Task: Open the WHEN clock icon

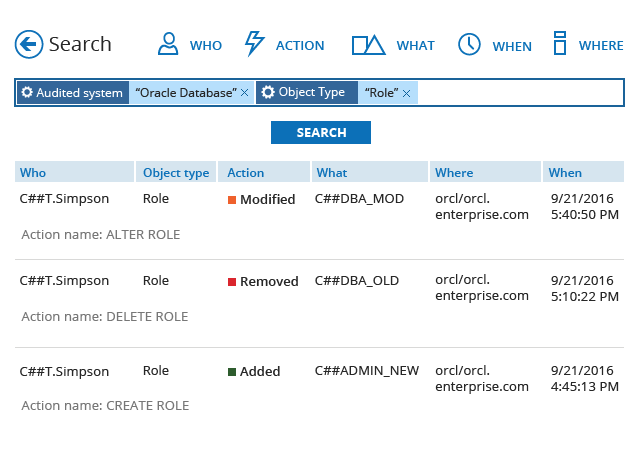Action: pyautogui.click(x=469, y=44)
